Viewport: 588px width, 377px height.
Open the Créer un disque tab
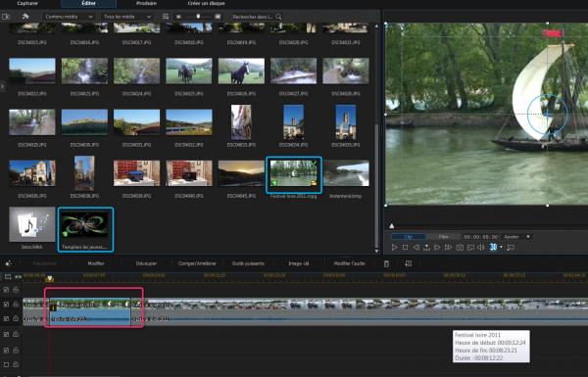[x=206, y=3]
